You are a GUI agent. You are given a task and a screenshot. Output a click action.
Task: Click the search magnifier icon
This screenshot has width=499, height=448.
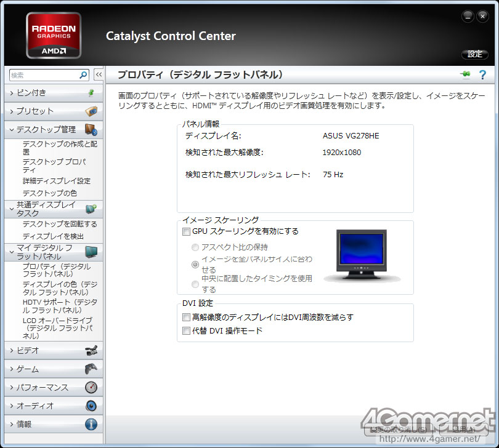pyautogui.click(x=83, y=75)
